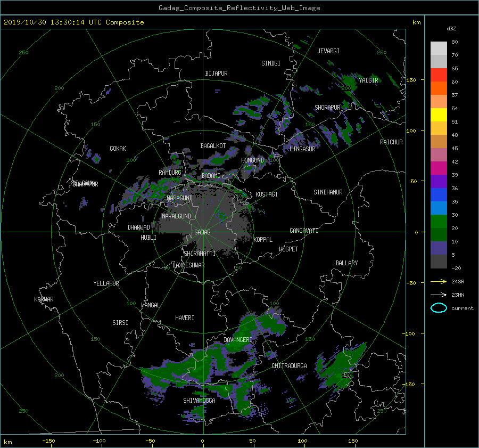Click the SHORAPUR city label
This screenshot has height=448, width=479.
tap(327, 108)
